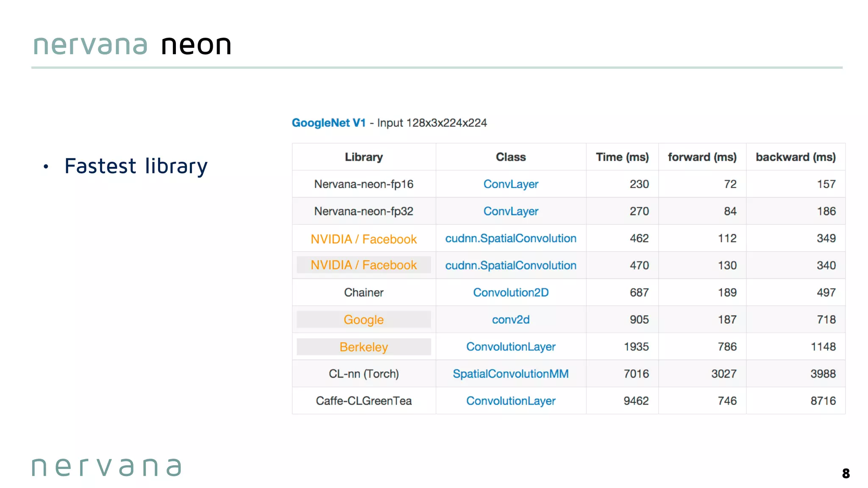Open first cudnn.SpatialConvolution link
868x488 pixels.
point(511,238)
